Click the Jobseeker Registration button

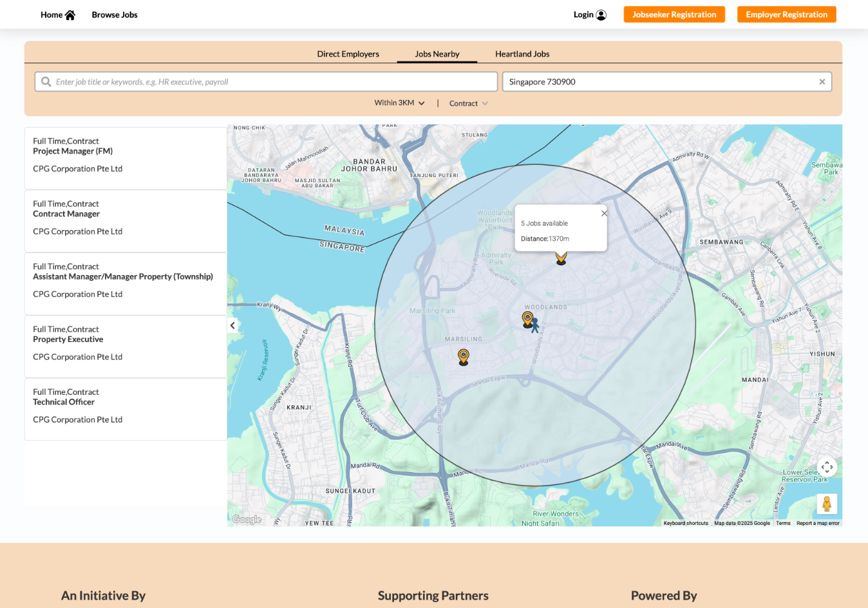(674, 14)
